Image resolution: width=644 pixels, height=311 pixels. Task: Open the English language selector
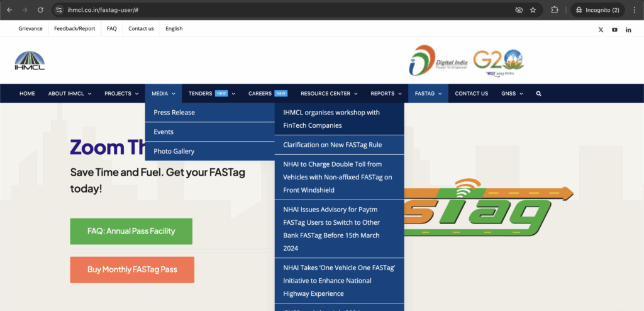pos(174,29)
